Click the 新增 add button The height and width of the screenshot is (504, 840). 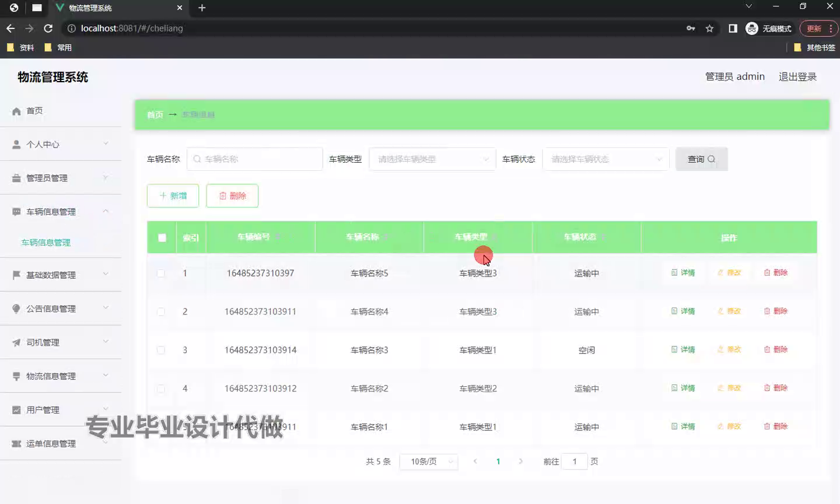click(173, 196)
